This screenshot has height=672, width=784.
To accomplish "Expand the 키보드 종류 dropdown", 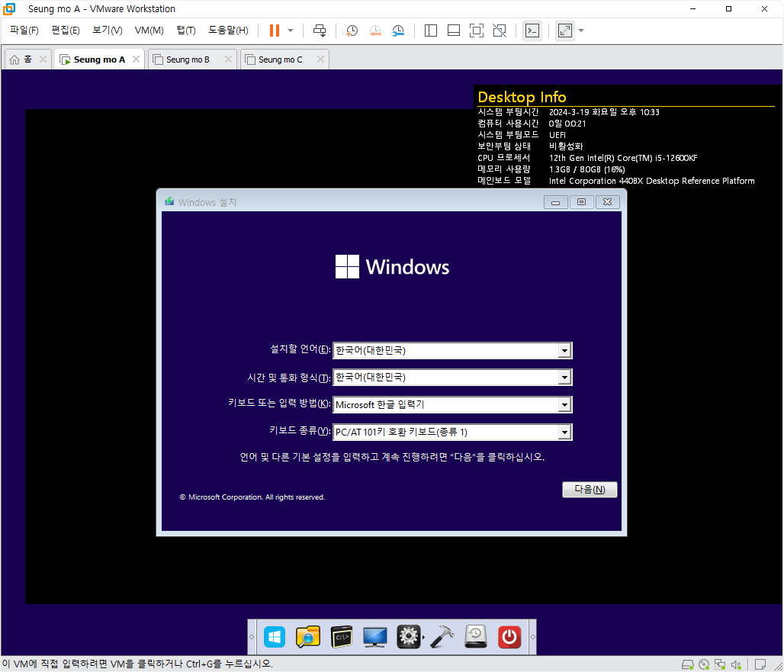I will 564,432.
